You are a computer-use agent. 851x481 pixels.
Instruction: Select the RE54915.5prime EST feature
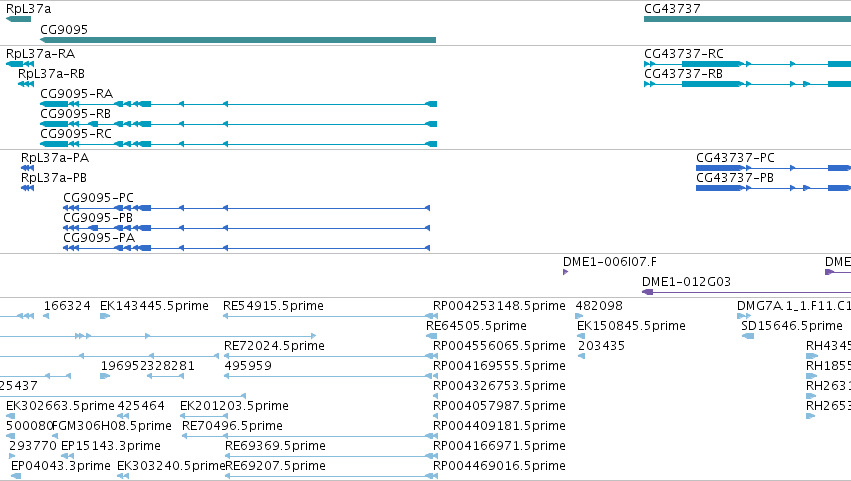(331, 316)
